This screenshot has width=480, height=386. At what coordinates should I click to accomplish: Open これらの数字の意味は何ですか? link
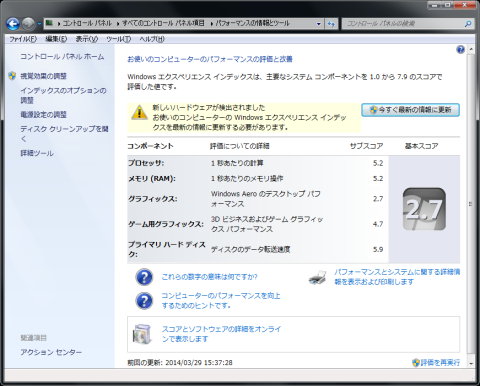coord(210,277)
